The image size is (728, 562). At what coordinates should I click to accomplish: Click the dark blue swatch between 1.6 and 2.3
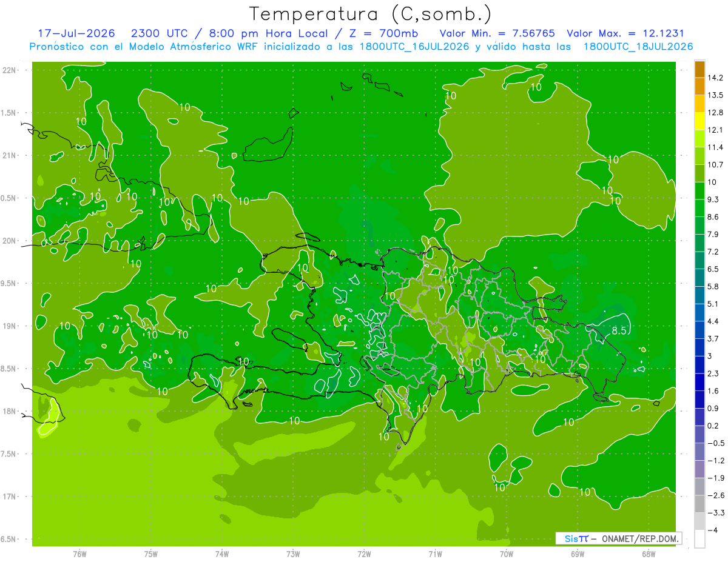point(699,381)
